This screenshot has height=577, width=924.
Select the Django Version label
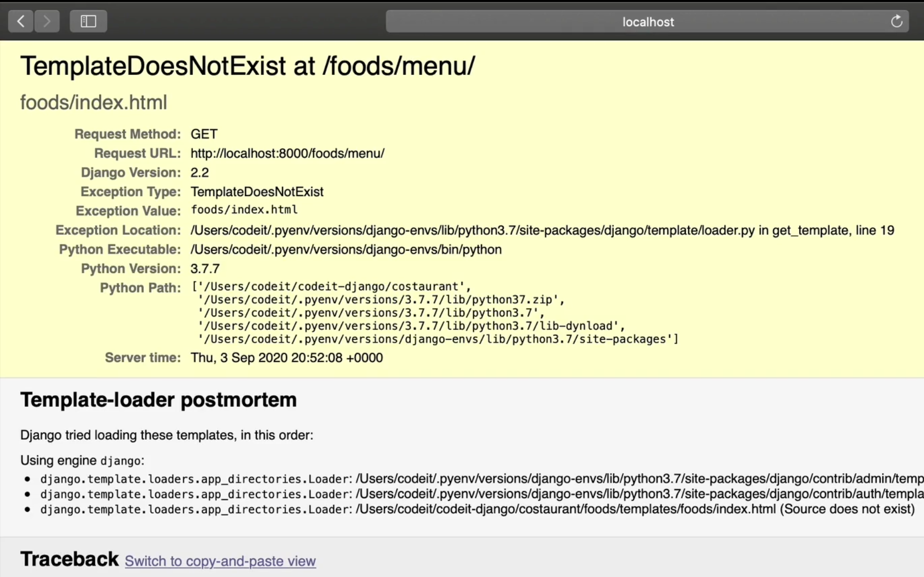click(x=131, y=172)
